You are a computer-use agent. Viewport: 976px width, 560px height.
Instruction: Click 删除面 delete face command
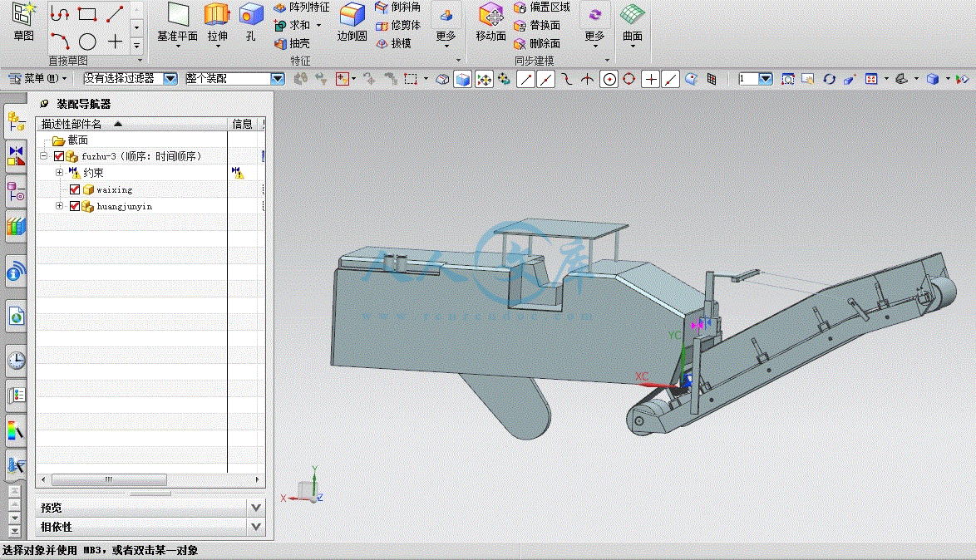click(537, 43)
